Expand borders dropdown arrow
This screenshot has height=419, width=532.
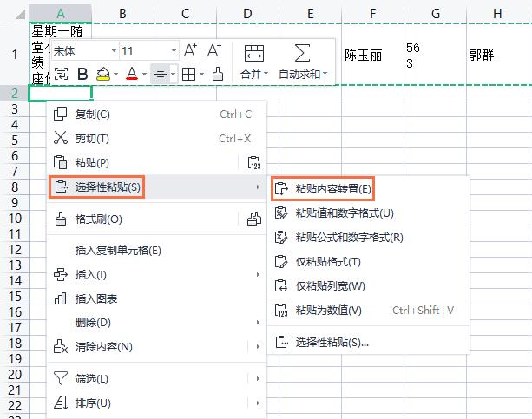click(201, 74)
